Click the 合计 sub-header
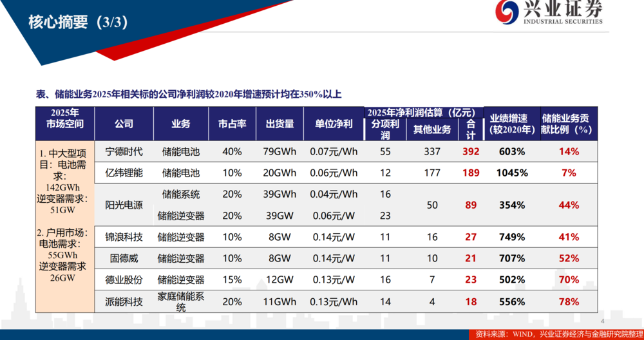Screen dimensions: 644x340 pos(471,129)
